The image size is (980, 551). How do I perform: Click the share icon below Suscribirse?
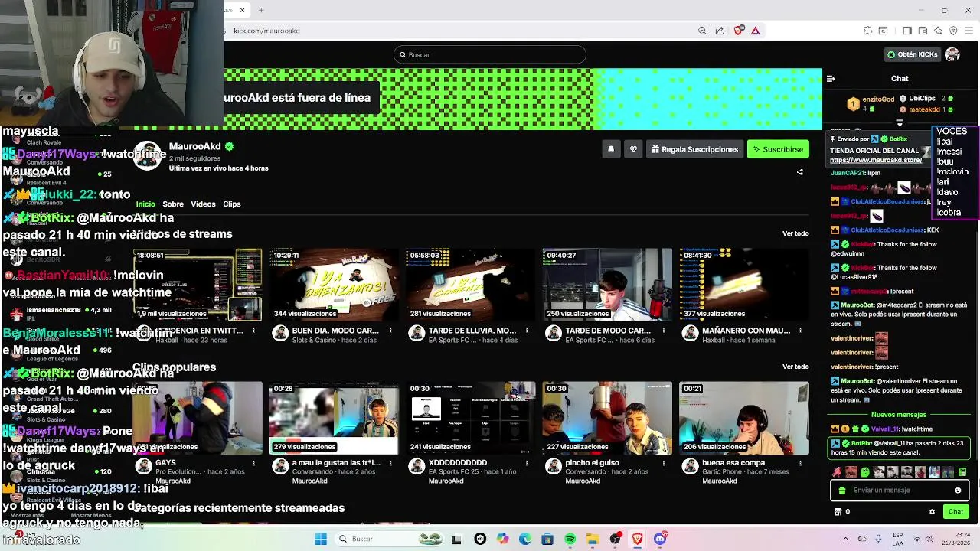point(800,172)
